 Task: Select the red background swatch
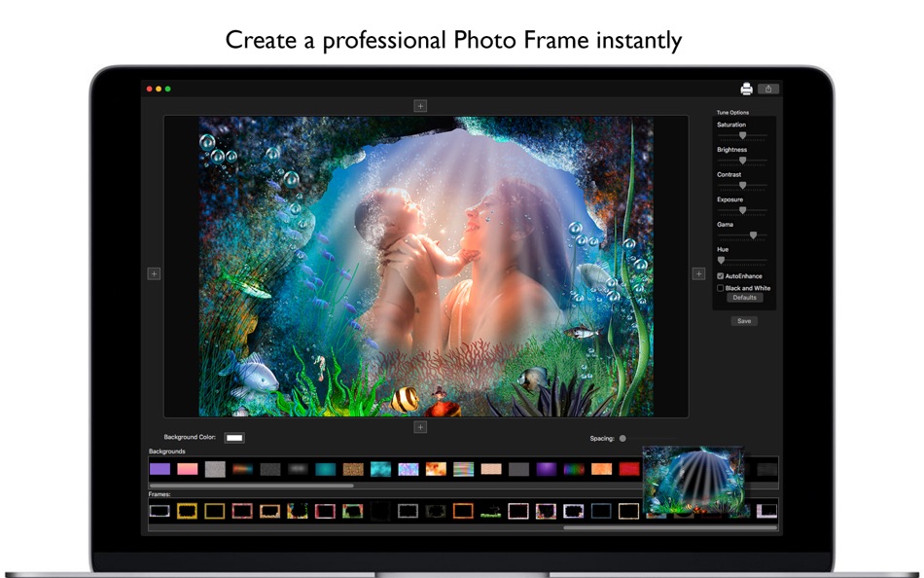point(629,469)
